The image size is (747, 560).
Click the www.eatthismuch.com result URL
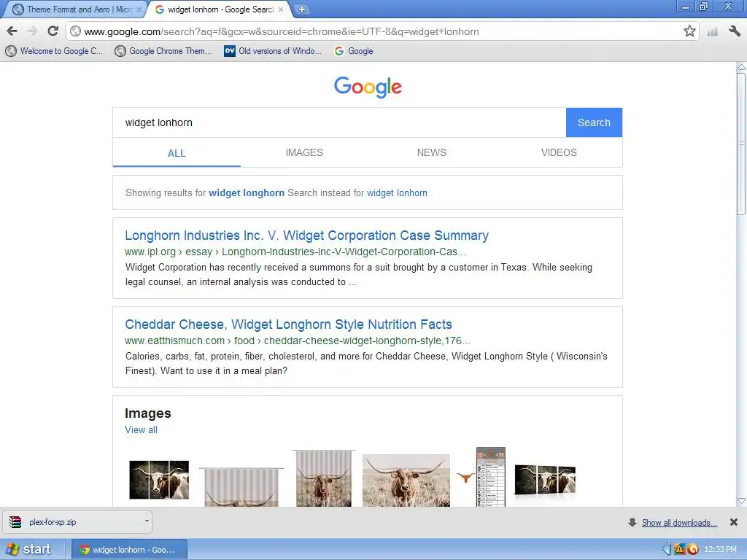[298, 341]
